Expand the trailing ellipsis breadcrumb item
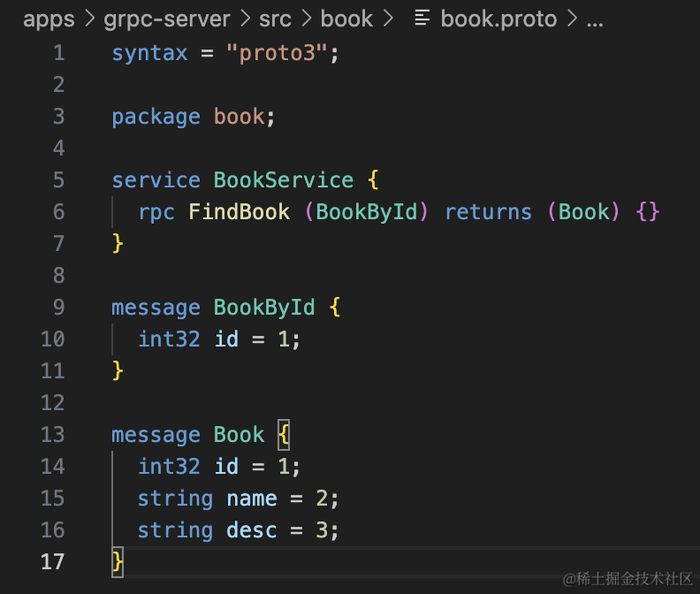This screenshot has width=700, height=594. point(595,19)
